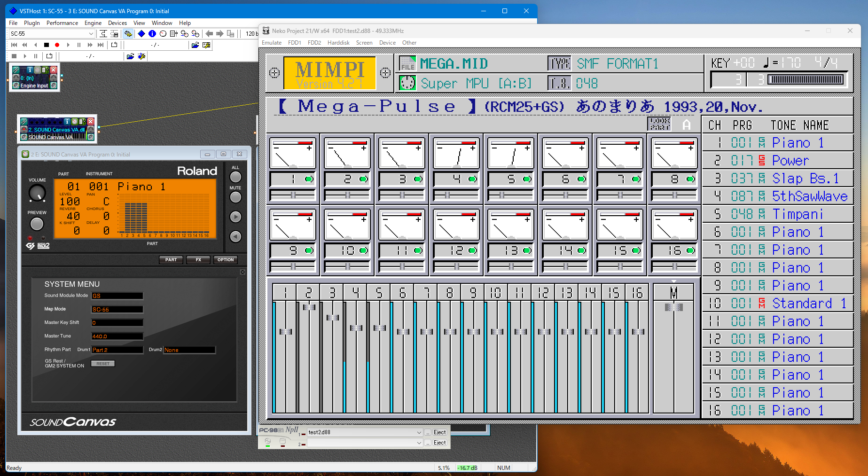Click the speaker icon left of SOUND Canvas VA label

[24, 137]
